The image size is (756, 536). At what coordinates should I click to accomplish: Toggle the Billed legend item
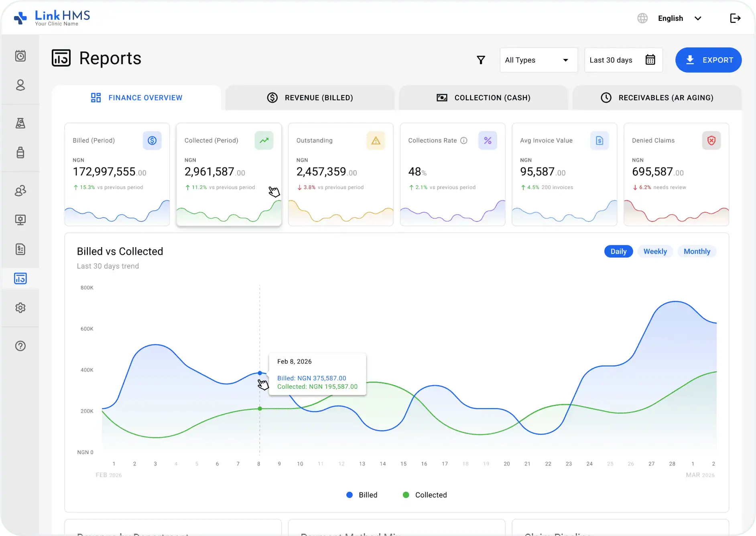pos(362,495)
